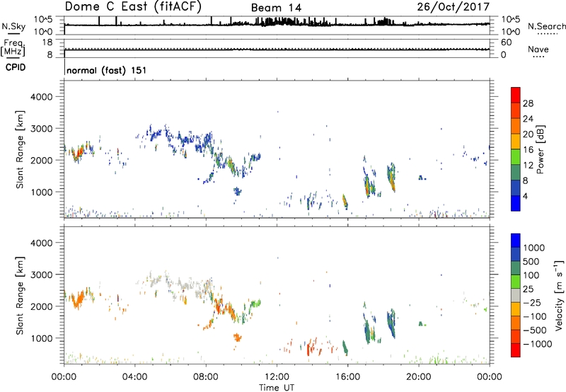Viewport: 566px width, 392px height.
Task: Click the 'Freq. [MHz]' axis label
Action: point(13,48)
